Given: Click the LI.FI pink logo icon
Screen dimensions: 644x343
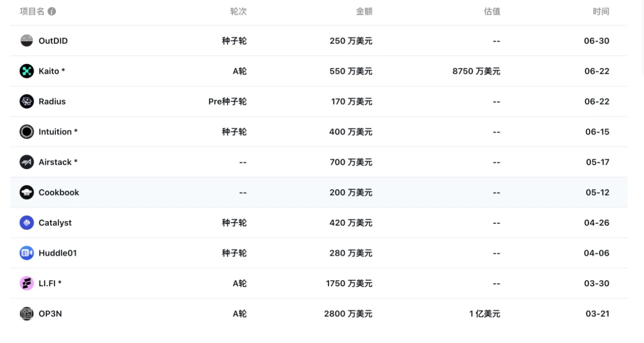Looking at the screenshot, I should point(27,283).
